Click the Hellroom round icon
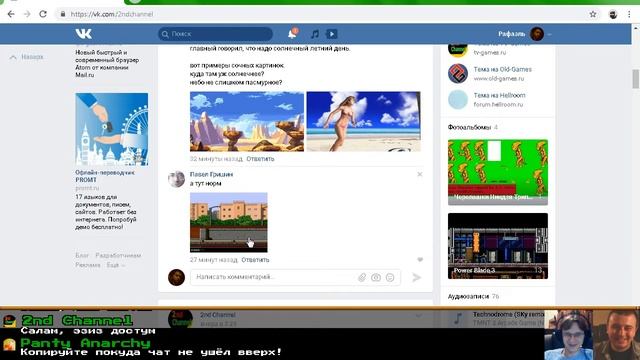This screenshot has width=640, height=360. click(x=458, y=100)
